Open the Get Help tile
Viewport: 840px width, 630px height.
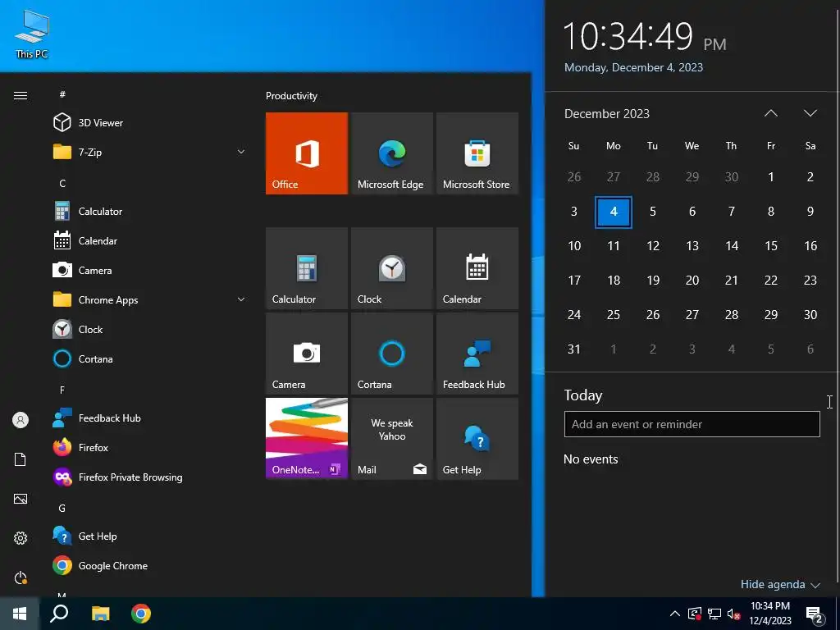(477, 439)
